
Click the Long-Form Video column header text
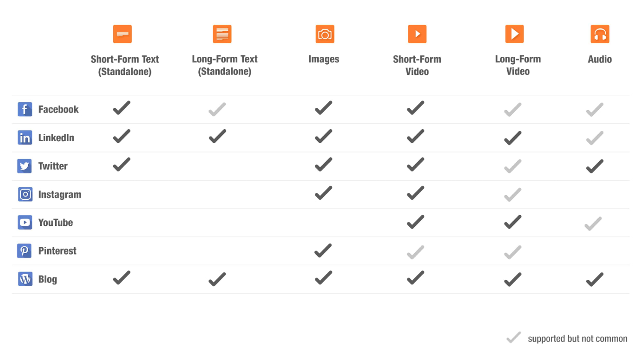click(x=518, y=65)
